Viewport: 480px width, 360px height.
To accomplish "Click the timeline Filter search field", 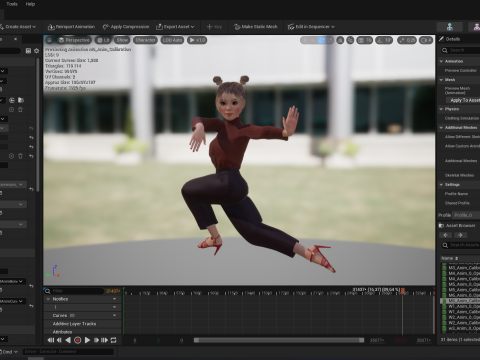I will pyautogui.click(x=74, y=291).
